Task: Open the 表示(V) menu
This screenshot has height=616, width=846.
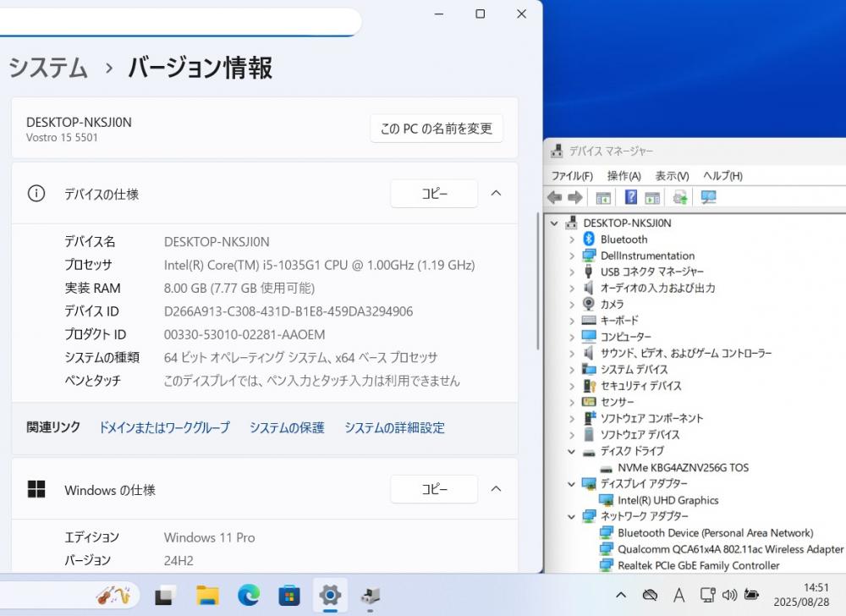Action: pyautogui.click(x=672, y=176)
